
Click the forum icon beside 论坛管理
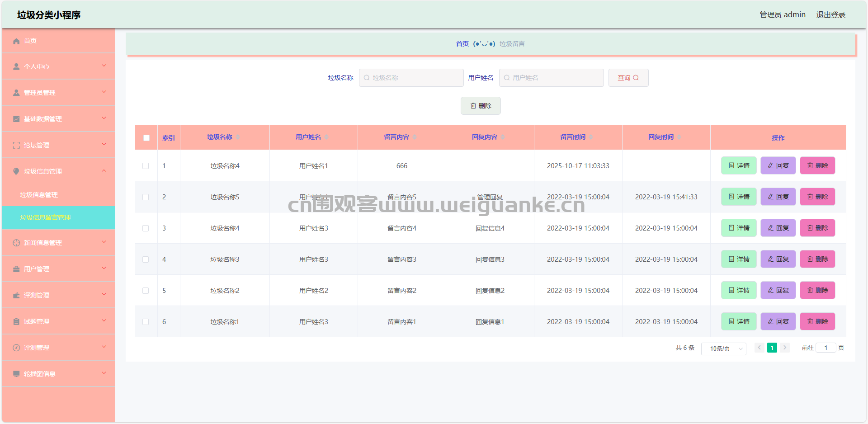(16, 145)
